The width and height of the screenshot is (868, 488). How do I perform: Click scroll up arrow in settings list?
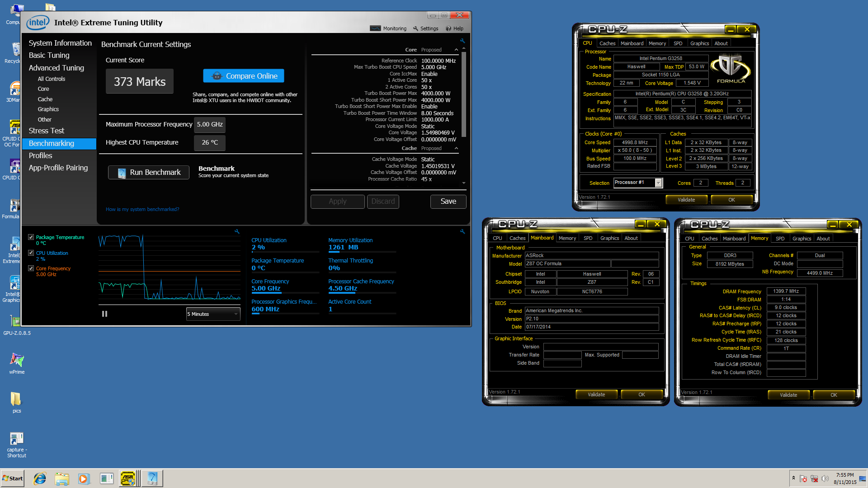[464, 48]
